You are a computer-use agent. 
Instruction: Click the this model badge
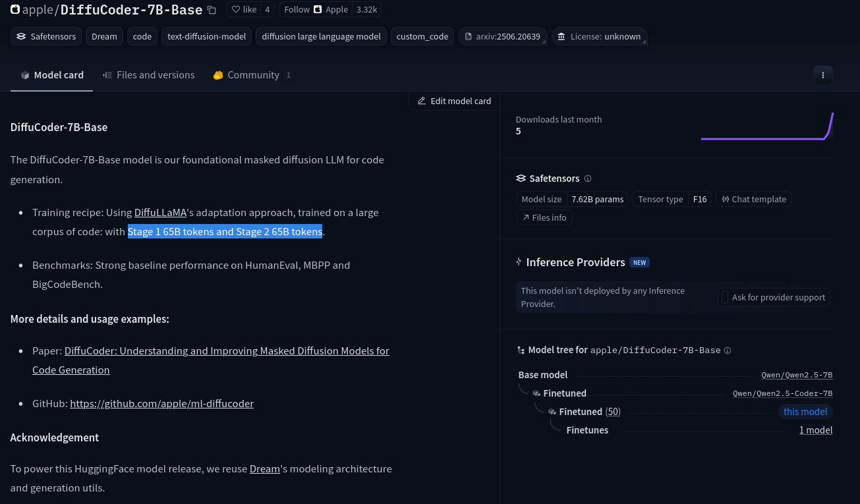pos(805,412)
